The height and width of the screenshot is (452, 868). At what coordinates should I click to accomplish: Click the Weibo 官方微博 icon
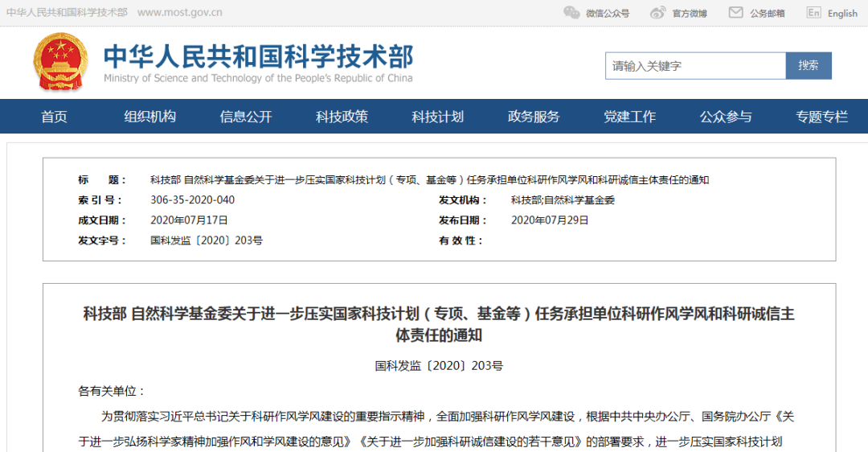click(657, 13)
